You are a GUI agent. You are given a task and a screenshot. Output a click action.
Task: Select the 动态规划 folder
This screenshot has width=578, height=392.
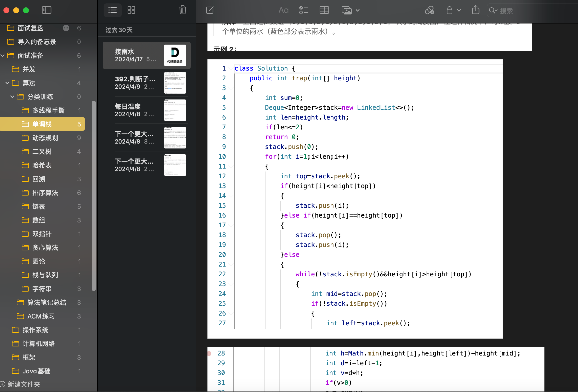tap(45, 138)
